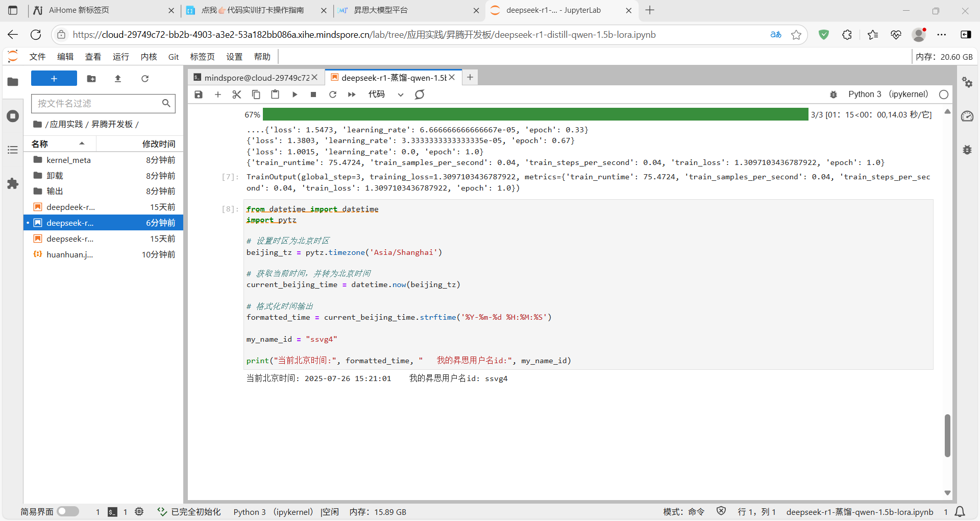Open the cell type 代码 dropdown

coord(386,94)
